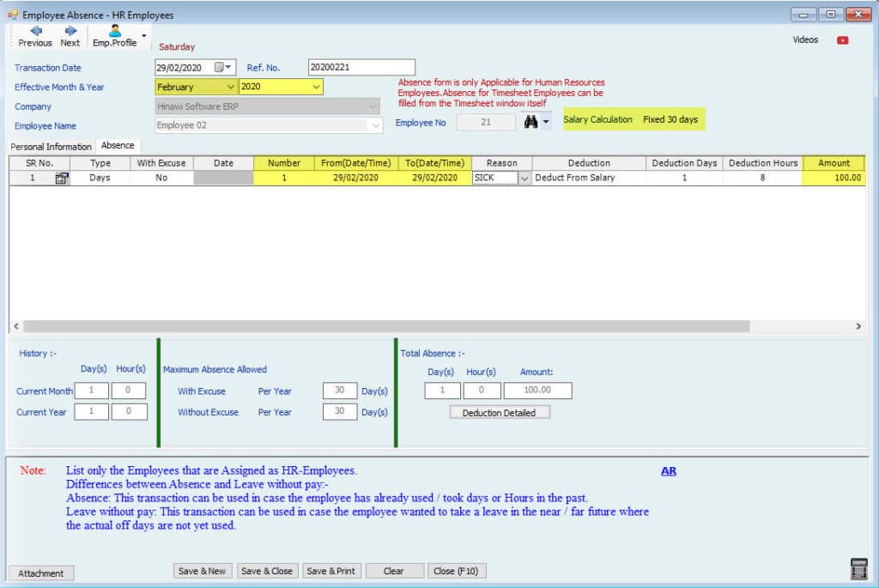Open Deduction Detailed

tap(499, 413)
